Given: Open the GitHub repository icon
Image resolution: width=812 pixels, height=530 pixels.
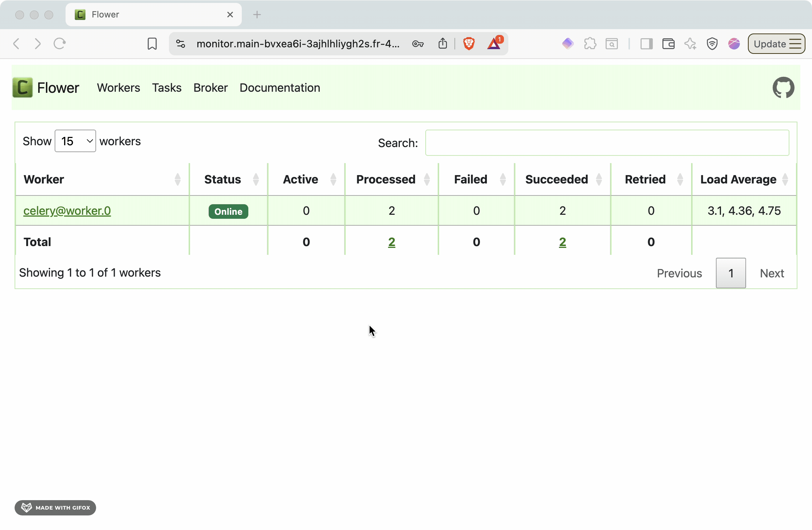Looking at the screenshot, I should [783, 87].
